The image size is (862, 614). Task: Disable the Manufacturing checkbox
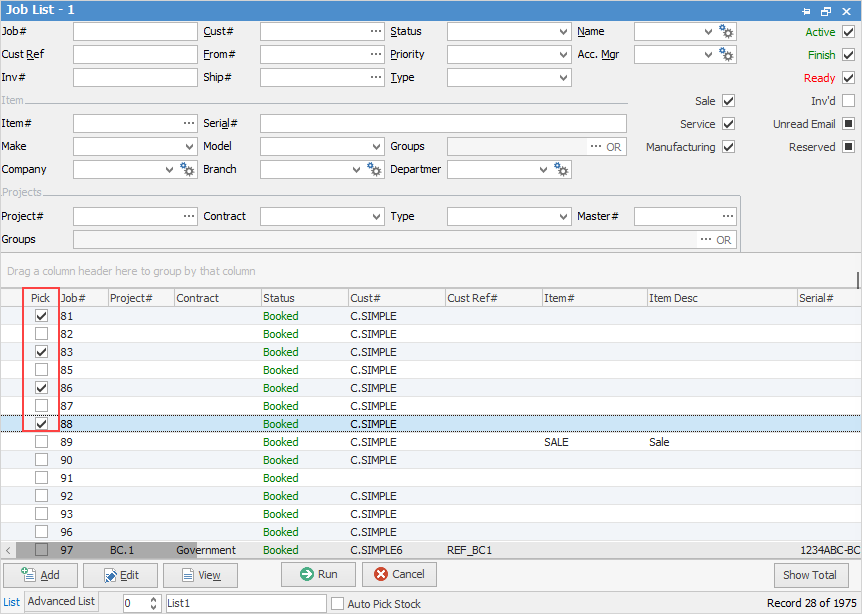click(728, 147)
